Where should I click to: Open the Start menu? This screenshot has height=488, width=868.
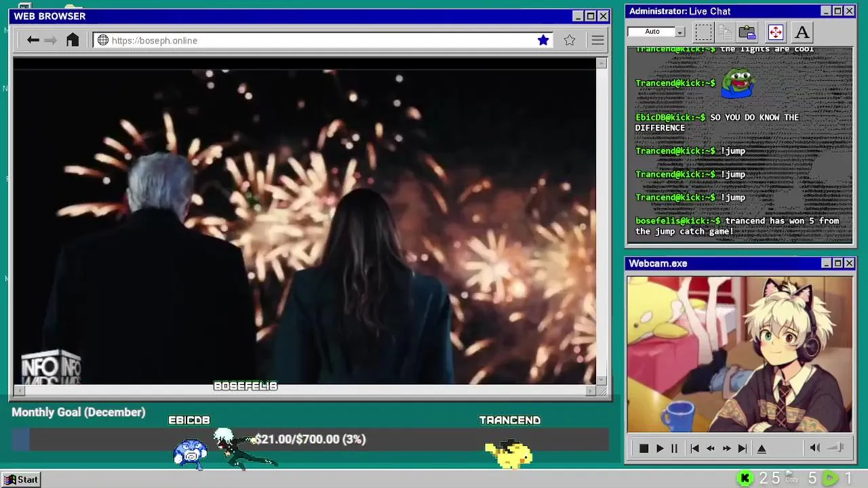21,479
